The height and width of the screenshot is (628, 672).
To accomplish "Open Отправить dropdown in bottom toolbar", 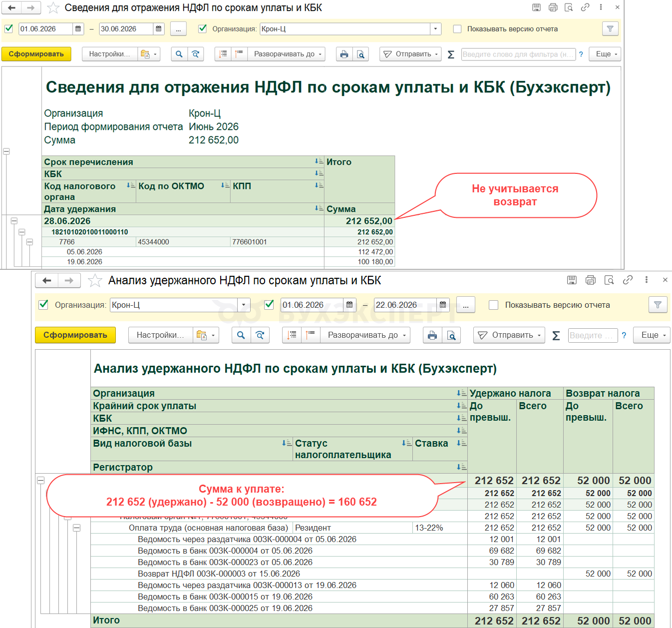I will pyautogui.click(x=509, y=335).
